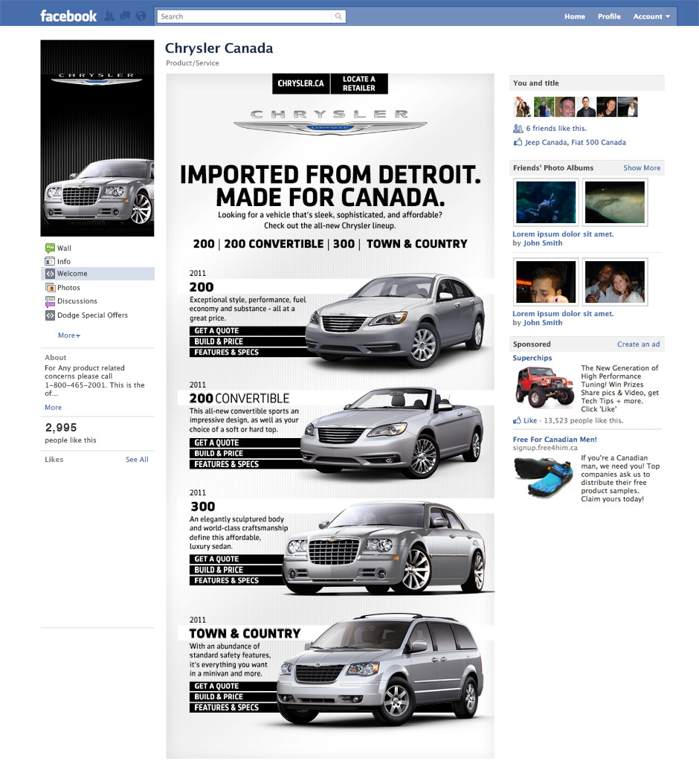This screenshot has width=699, height=784.
Task: Click Build & Price for the 300
Action: tap(236, 570)
